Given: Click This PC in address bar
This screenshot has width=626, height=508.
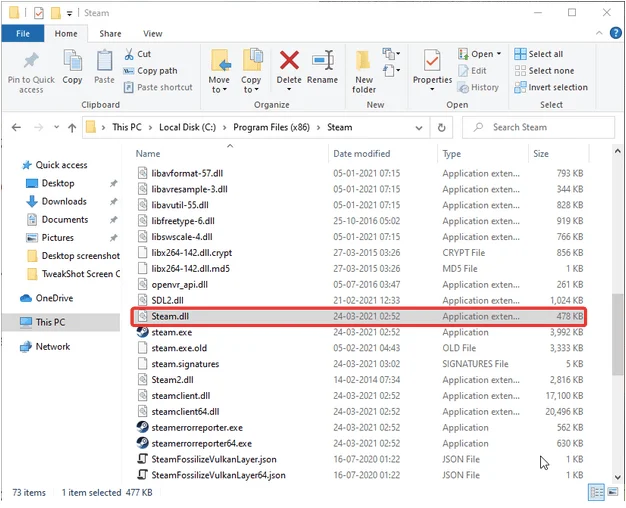Looking at the screenshot, I should (127, 127).
